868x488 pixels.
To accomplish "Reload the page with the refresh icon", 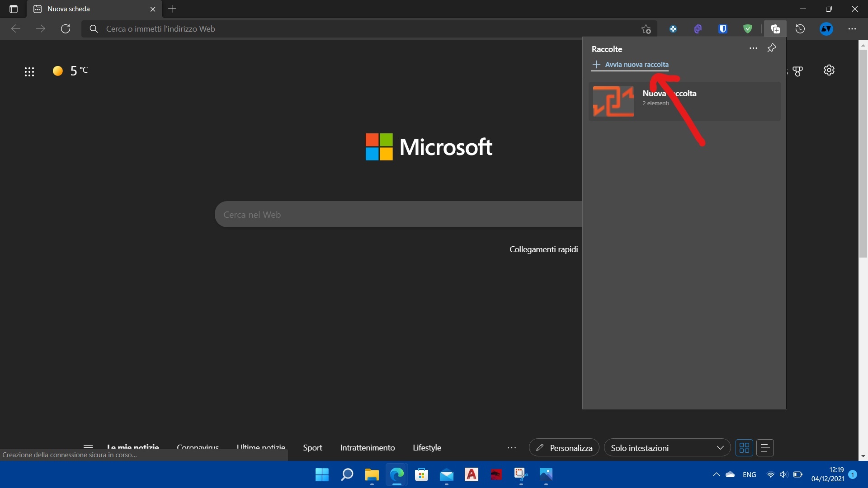I will point(66,29).
